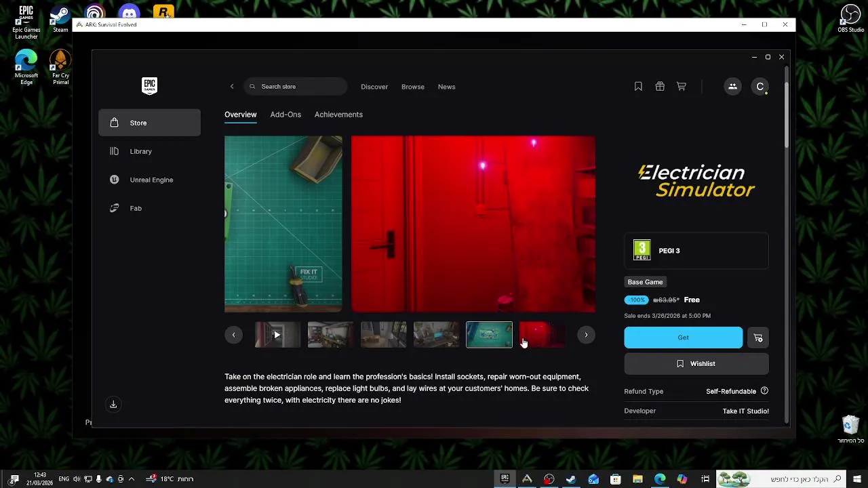Open the account profile avatar C
This screenshot has width=868, height=488.
tap(760, 86)
